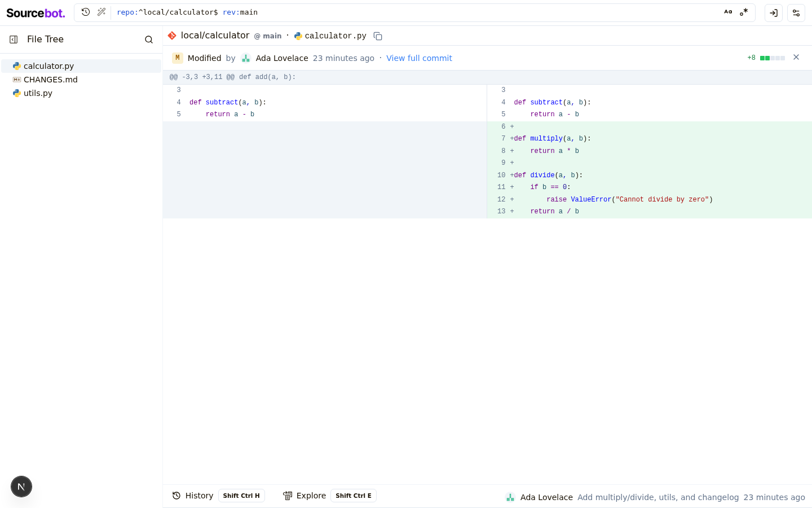Open settings sliders icon in top right
The image size is (812, 508).
point(796,12)
